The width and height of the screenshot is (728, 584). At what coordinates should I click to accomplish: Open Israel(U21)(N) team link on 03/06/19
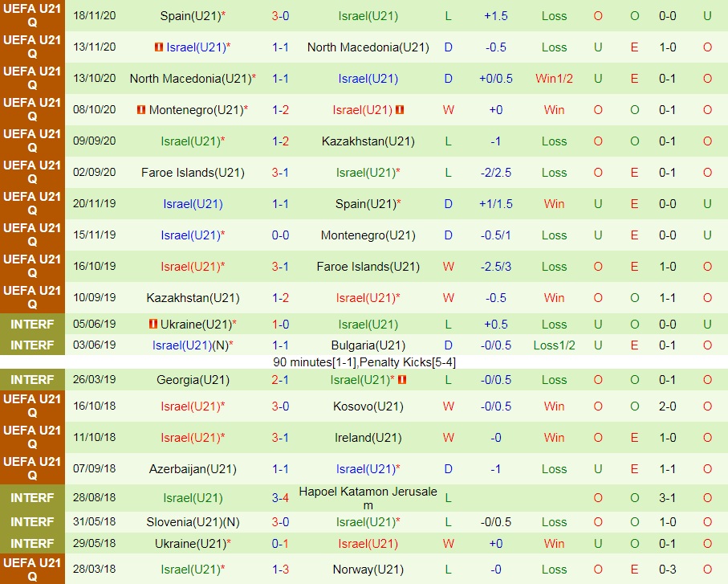point(190,345)
